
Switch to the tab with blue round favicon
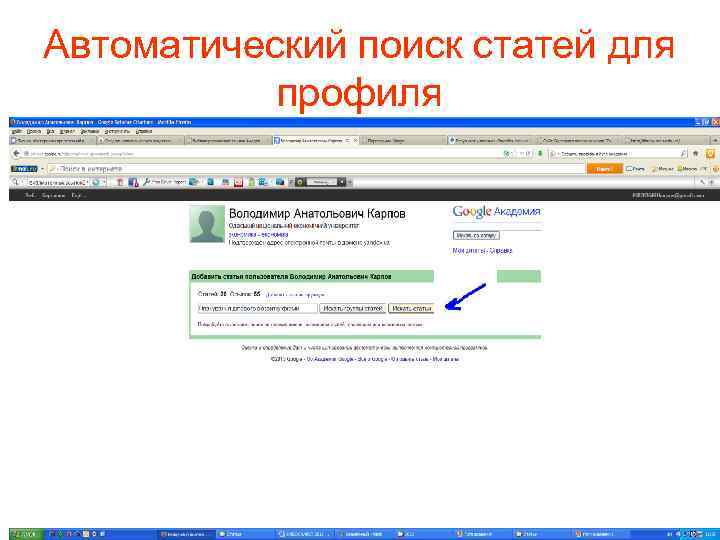point(491,140)
